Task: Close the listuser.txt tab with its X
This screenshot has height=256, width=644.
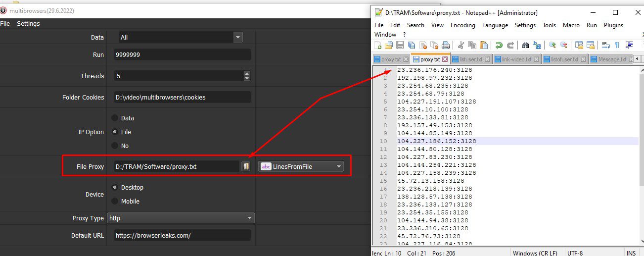Action: point(487,59)
